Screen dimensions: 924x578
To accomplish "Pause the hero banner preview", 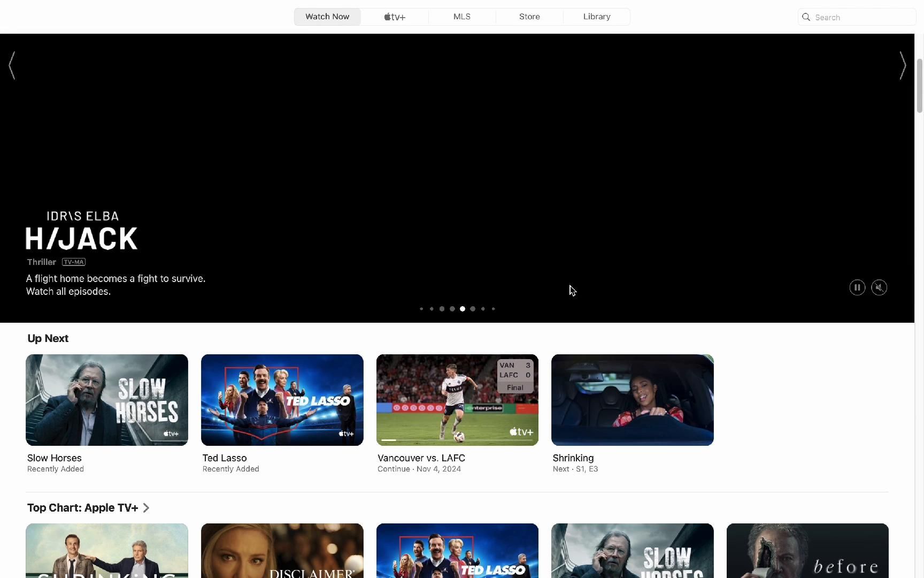I will 857,288.
